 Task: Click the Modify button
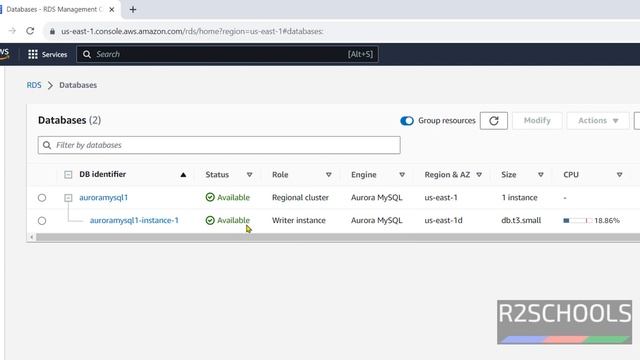click(x=537, y=121)
